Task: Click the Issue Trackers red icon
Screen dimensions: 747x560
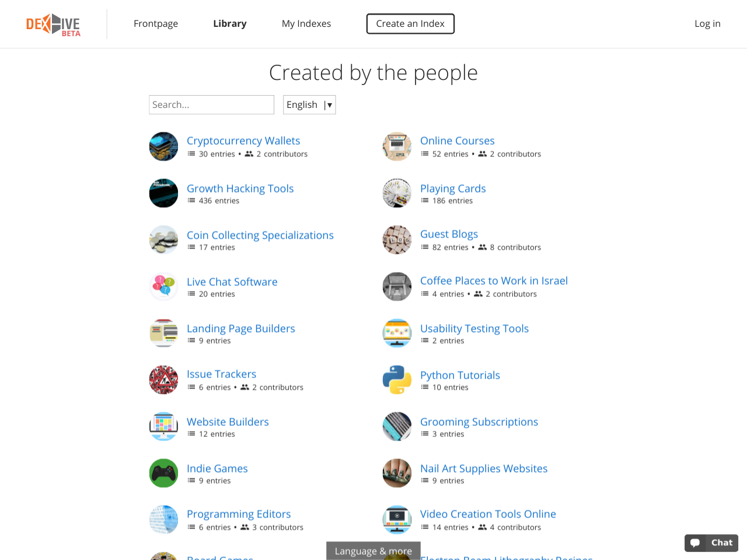Action: click(163, 380)
